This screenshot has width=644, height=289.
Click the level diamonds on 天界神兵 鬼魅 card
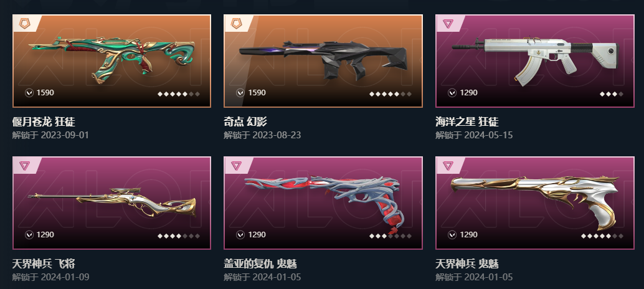point(602,236)
